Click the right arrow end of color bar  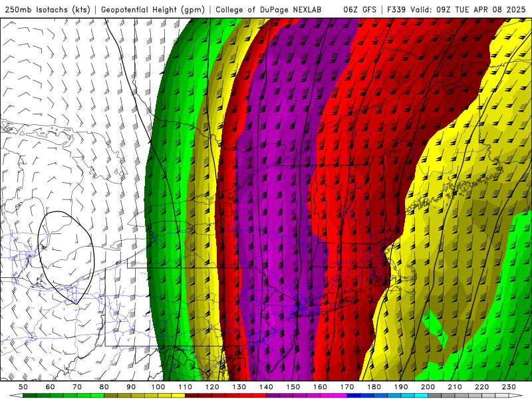click(516, 396)
